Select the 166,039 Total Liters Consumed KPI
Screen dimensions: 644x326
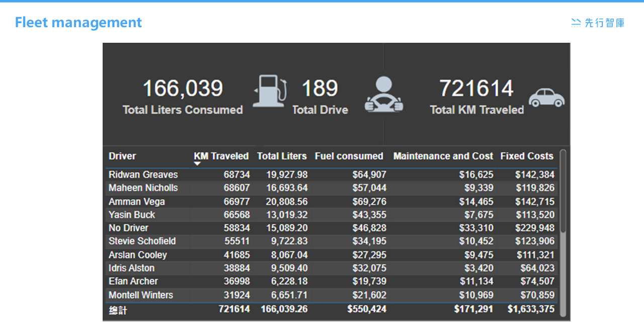click(183, 89)
